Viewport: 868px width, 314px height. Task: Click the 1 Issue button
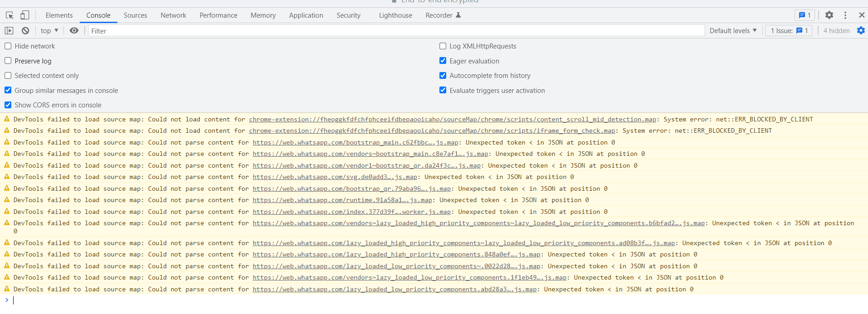pyautogui.click(x=789, y=31)
